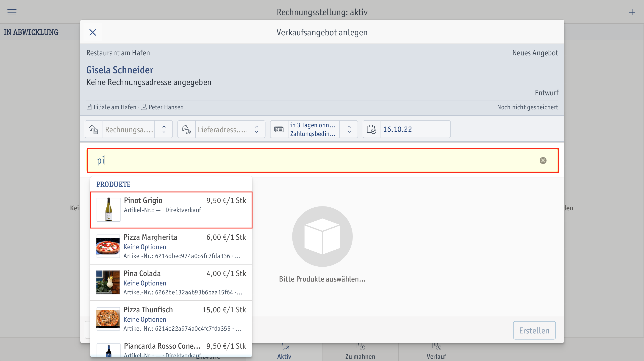Select payment term in 3 Tagen ohne
The image size is (644, 361).
tap(314, 129)
